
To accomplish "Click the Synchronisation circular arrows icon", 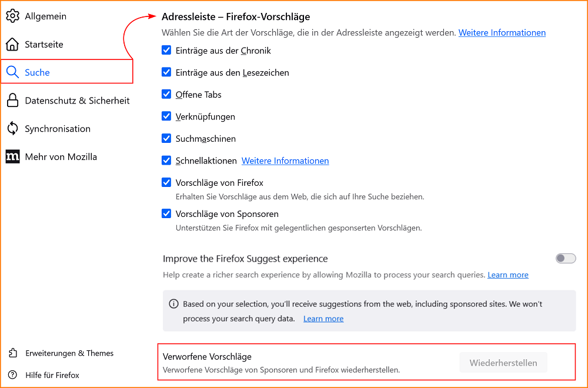I will [12, 128].
